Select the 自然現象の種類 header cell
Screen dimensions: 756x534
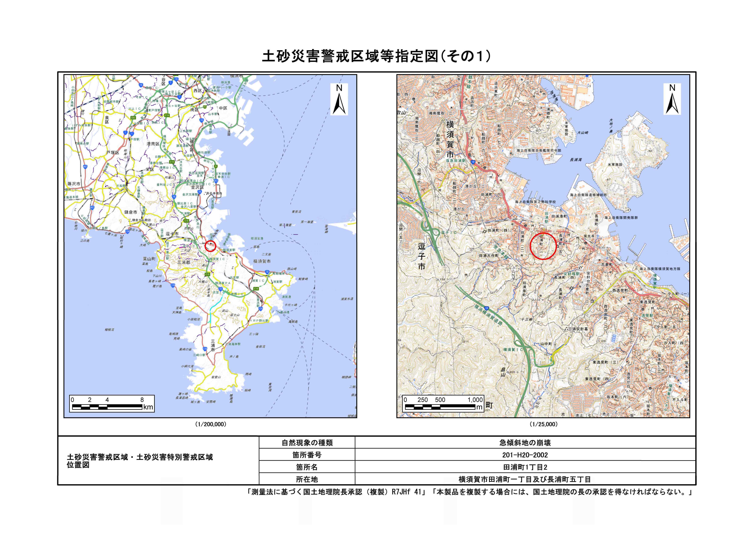click(307, 443)
